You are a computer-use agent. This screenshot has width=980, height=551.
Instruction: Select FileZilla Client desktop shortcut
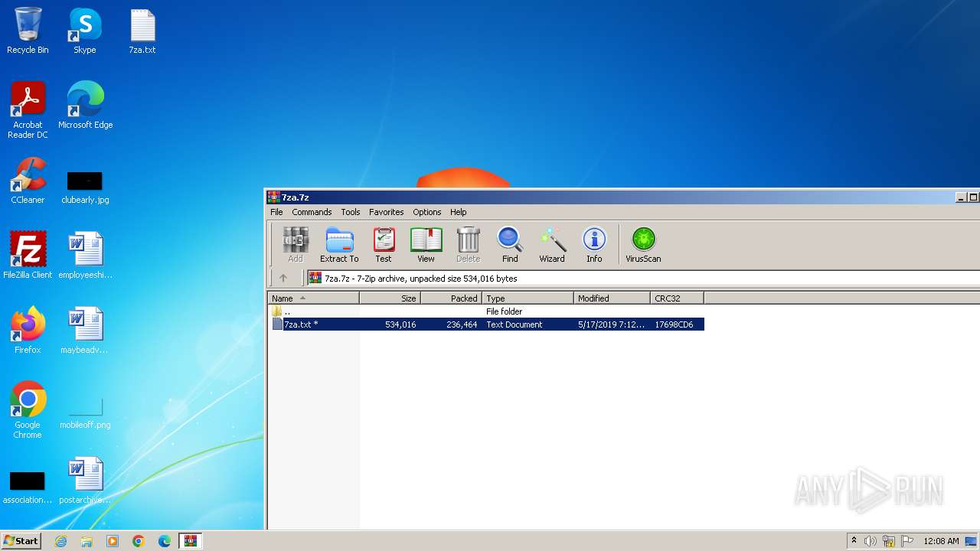click(x=28, y=256)
